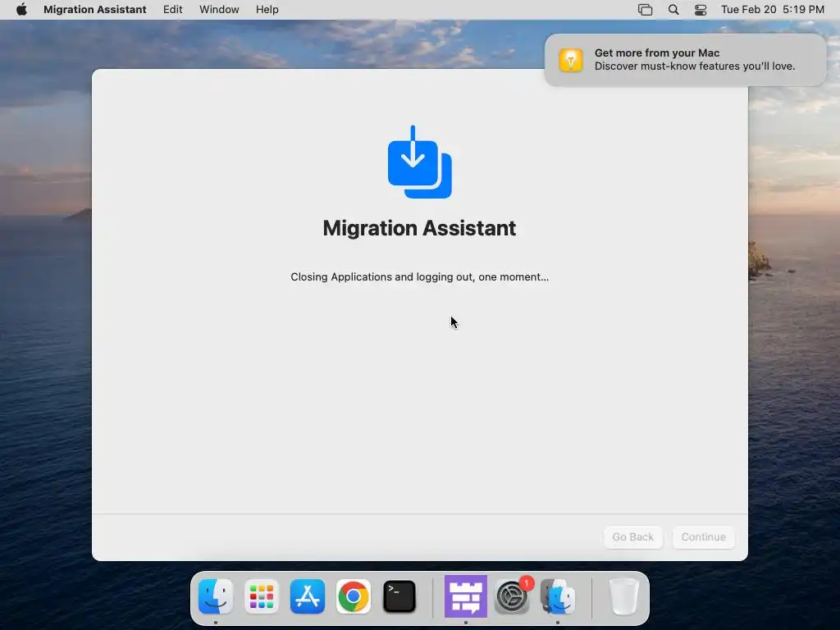Open Spotlight search magnifier icon
Screen dimensions: 840x630
673,10
